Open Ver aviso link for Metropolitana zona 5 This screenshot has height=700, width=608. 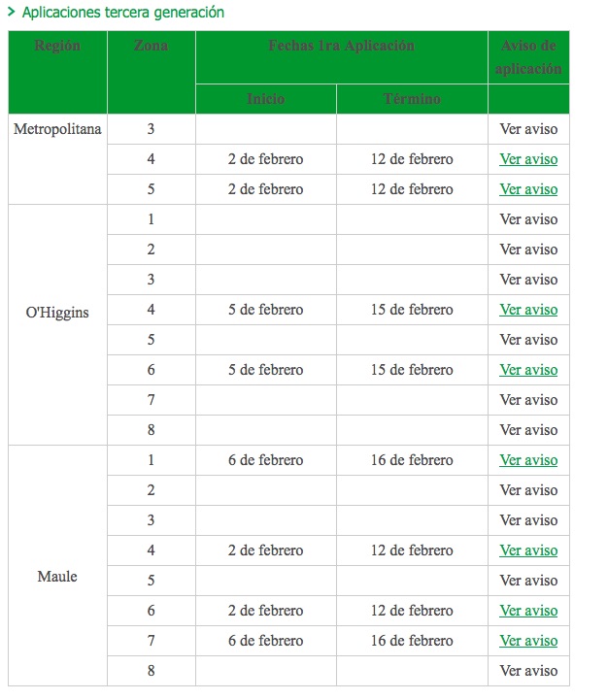pyautogui.click(x=528, y=189)
